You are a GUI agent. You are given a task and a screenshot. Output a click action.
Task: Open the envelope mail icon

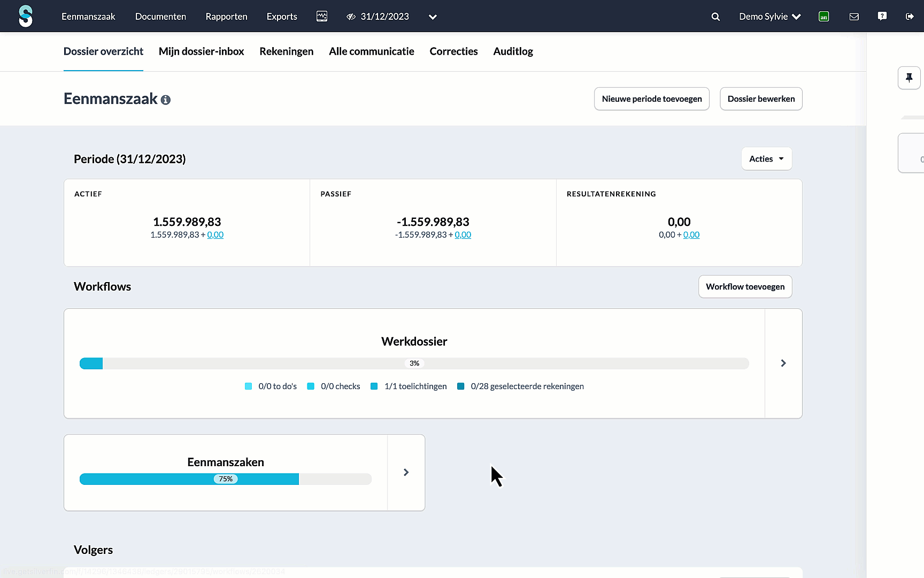point(854,17)
